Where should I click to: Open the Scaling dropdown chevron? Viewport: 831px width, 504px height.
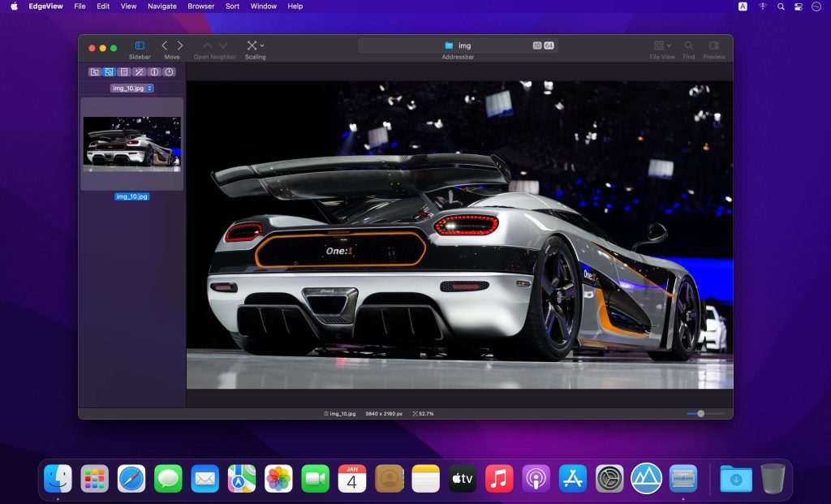(261, 45)
